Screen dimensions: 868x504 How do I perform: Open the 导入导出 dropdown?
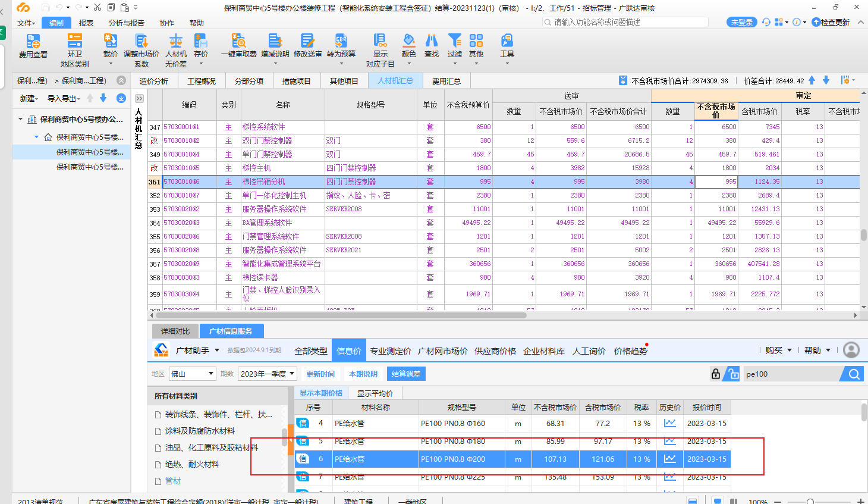pyautogui.click(x=64, y=98)
